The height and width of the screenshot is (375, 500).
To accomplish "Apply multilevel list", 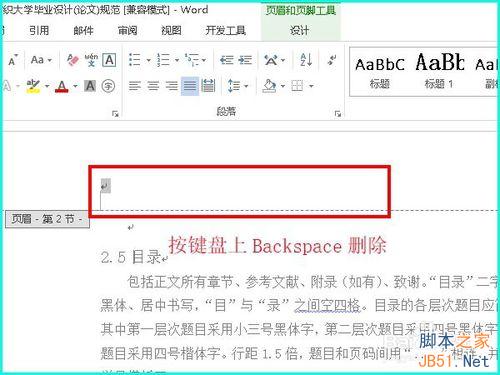I will coord(192,60).
